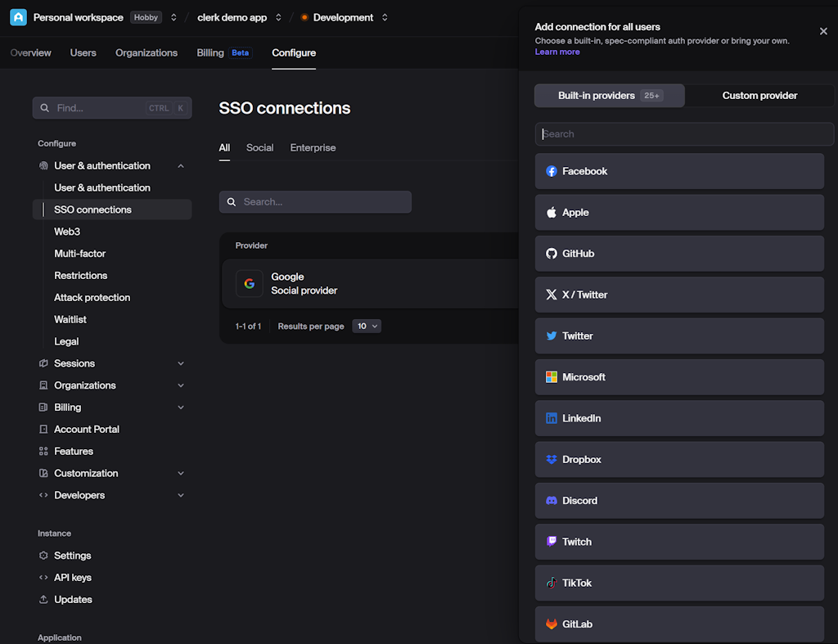Select the LinkedIn provider icon
Image resolution: width=838 pixels, height=644 pixels.
tap(550, 418)
